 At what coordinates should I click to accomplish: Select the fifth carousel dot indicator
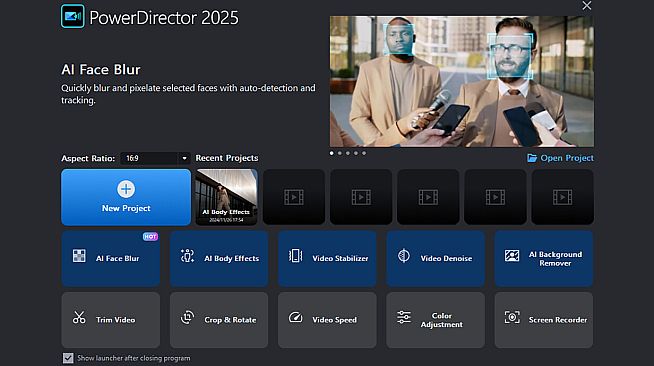(x=364, y=153)
